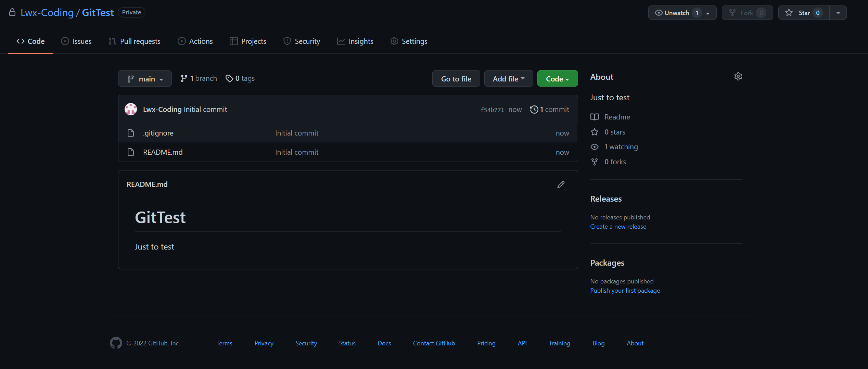Open the footer Security link
This screenshot has height=369, width=868.
[x=306, y=343]
